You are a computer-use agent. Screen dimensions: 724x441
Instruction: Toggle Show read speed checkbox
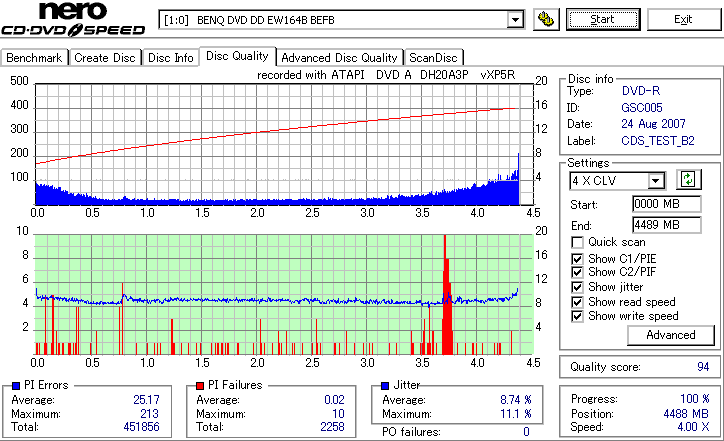click(577, 302)
